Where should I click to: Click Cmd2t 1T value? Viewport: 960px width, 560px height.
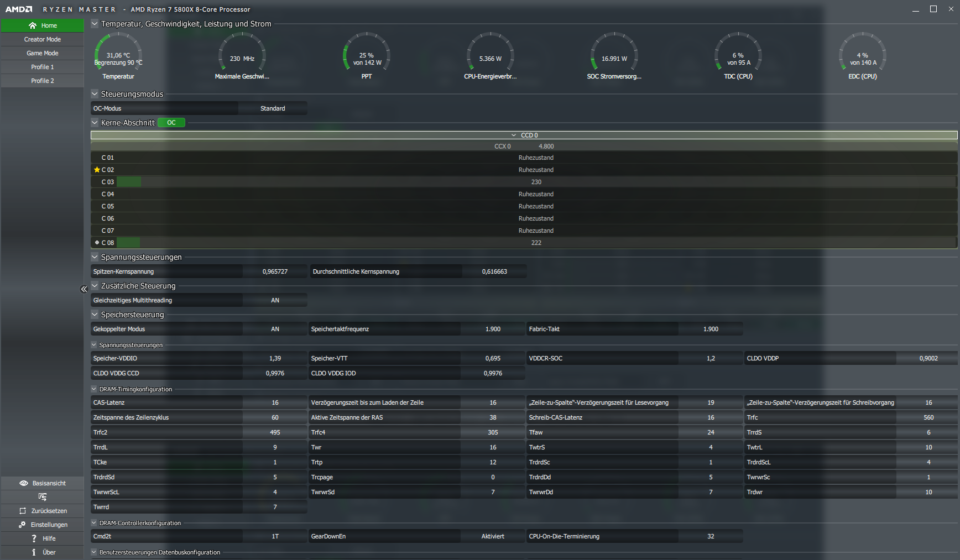click(275, 536)
